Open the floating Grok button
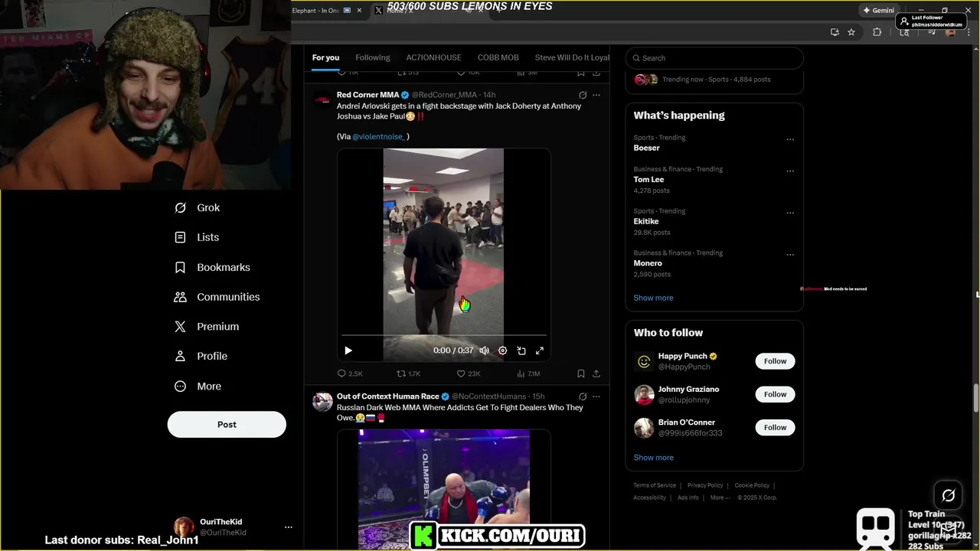Image resolution: width=980 pixels, height=551 pixels. tap(948, 495)
